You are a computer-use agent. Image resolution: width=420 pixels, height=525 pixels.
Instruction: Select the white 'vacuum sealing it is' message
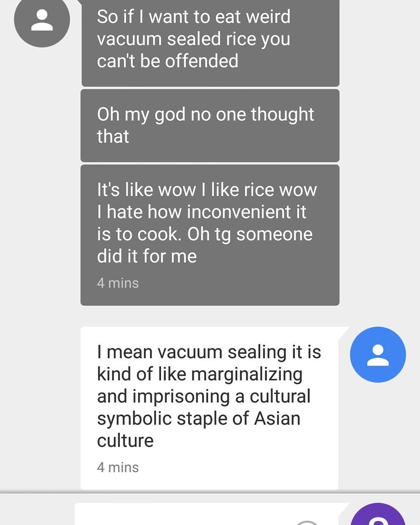[x=209, y=408]
